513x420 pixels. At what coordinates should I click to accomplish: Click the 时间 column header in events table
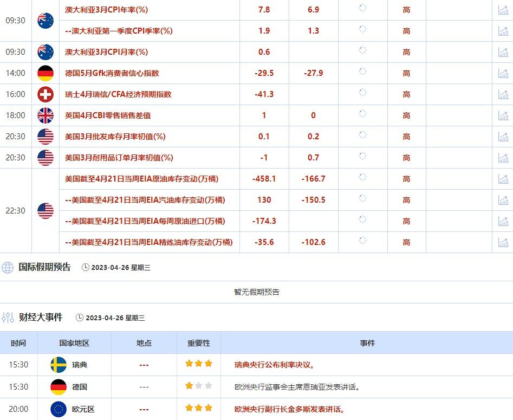pyautogui.click(x=18, y=343)
